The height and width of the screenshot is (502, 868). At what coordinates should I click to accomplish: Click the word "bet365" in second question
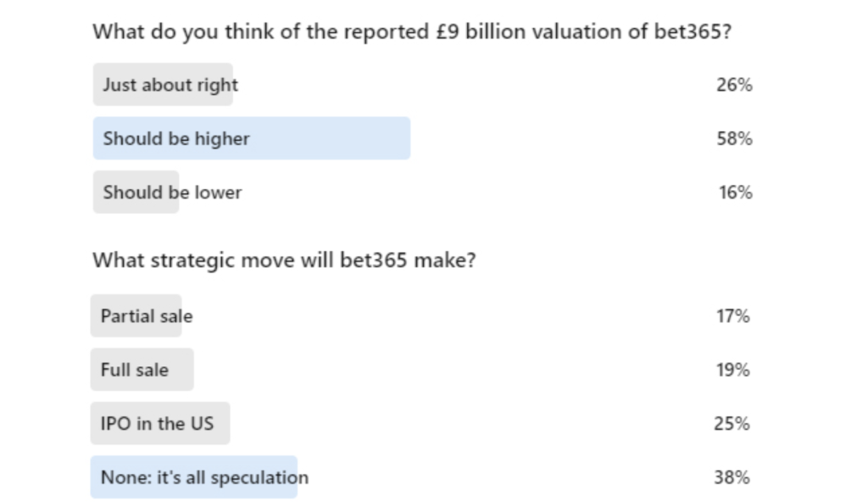(x=374, y=260)
